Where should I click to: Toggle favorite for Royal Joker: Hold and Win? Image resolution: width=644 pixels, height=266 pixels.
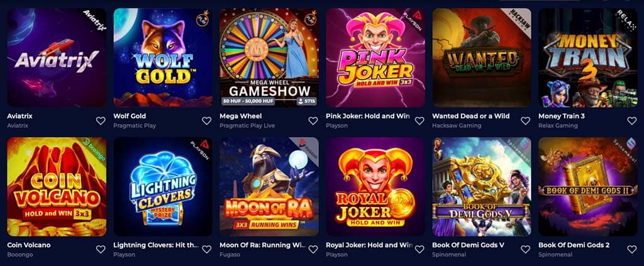point(419,249)
